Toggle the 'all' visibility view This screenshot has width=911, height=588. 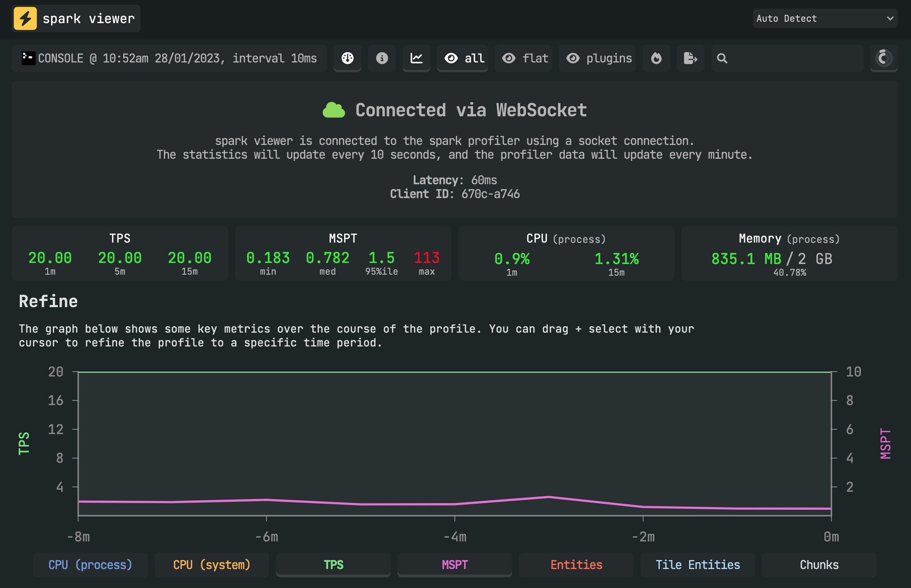pos(462,58)
